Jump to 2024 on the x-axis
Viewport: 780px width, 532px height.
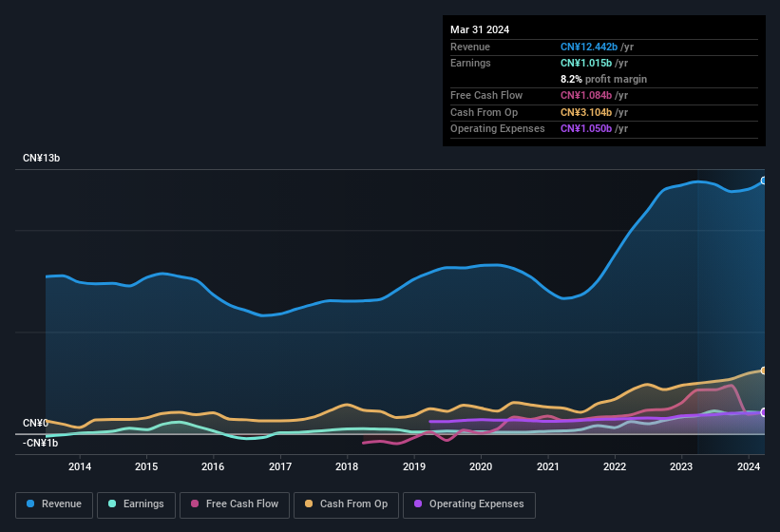pos(749,466)
